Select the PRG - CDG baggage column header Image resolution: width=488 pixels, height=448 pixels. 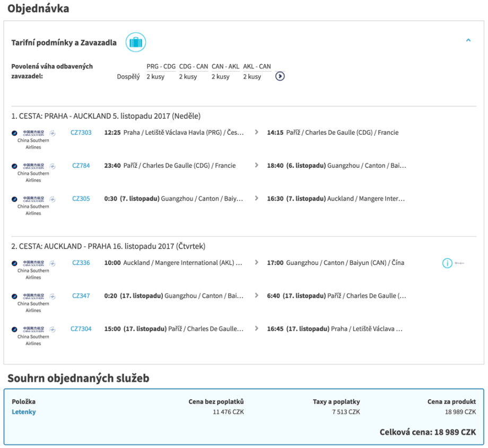point(161,66)
